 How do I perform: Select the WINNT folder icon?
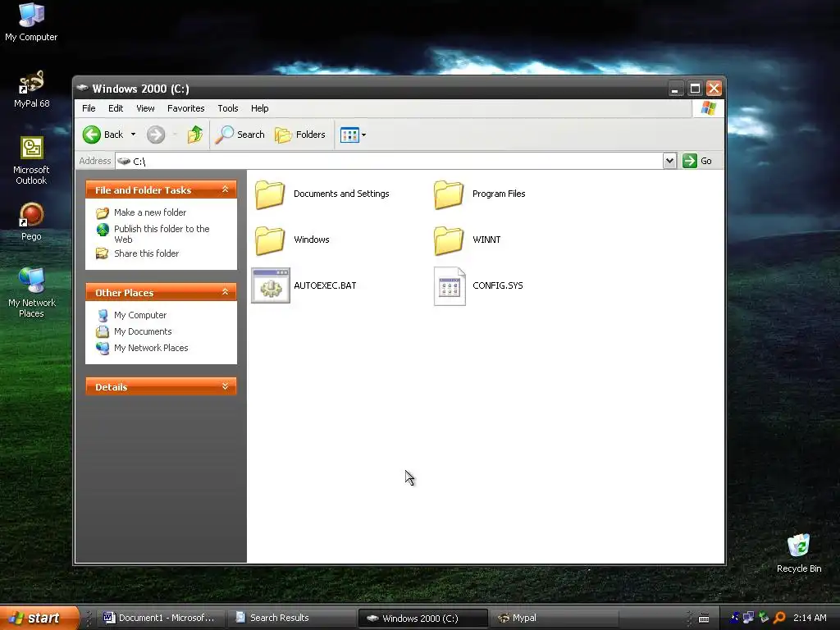[x=449, y=240]
